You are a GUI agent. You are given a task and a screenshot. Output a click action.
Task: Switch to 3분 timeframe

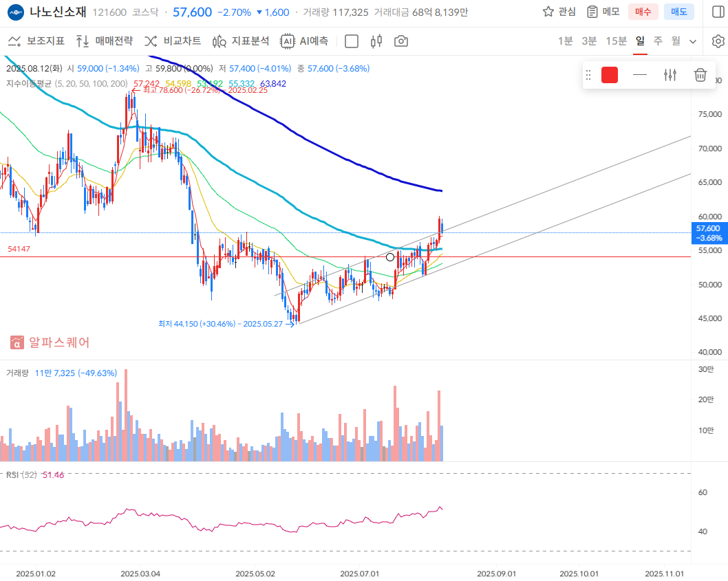click(x=589, y=41)
